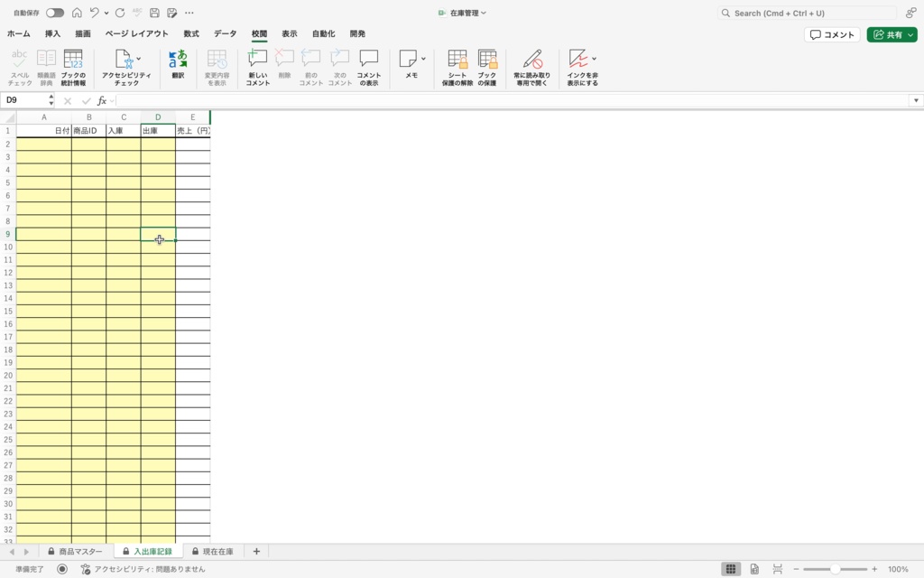Go to 前のコメント
The height and width of the screenshot is (578, 924).
(310, 67)
